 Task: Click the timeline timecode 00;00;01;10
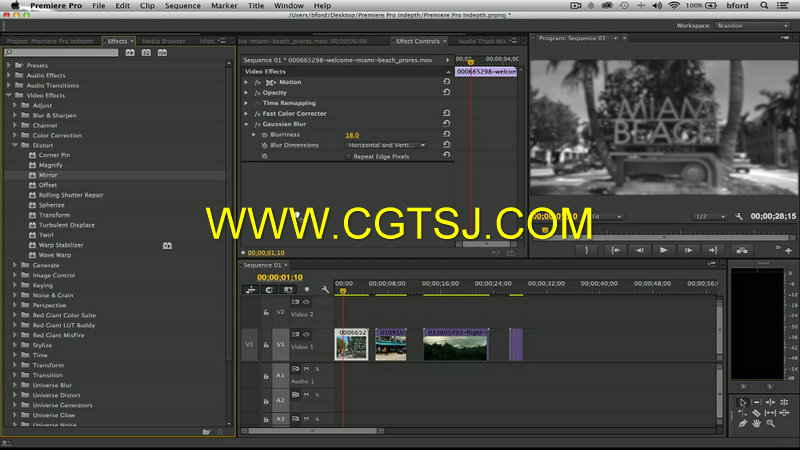tap(280, 277)
